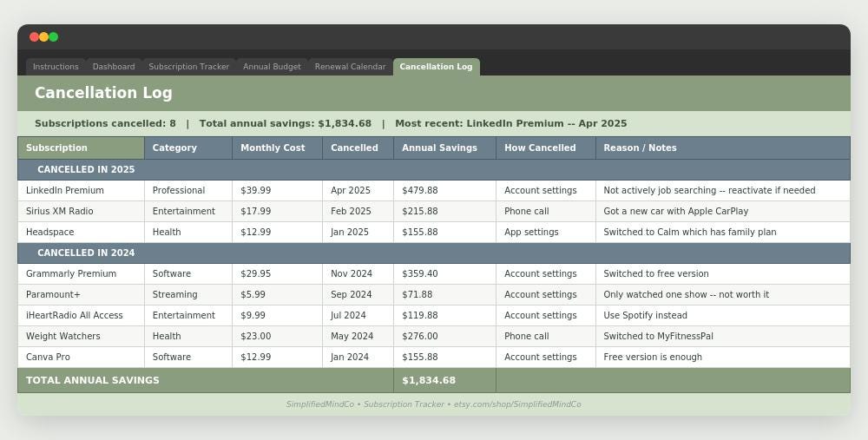Click the green maximize window button
The width and height of the screenshot is (868, 440).
54,37
